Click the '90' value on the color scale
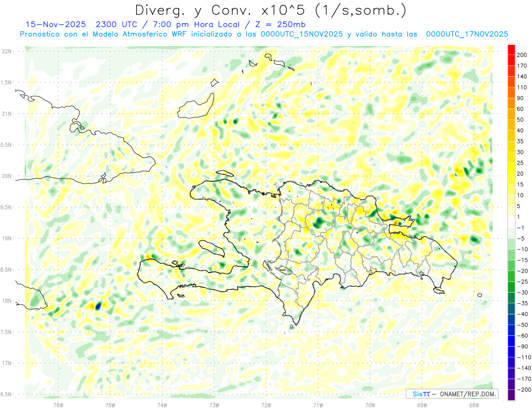 pos(520,98)
